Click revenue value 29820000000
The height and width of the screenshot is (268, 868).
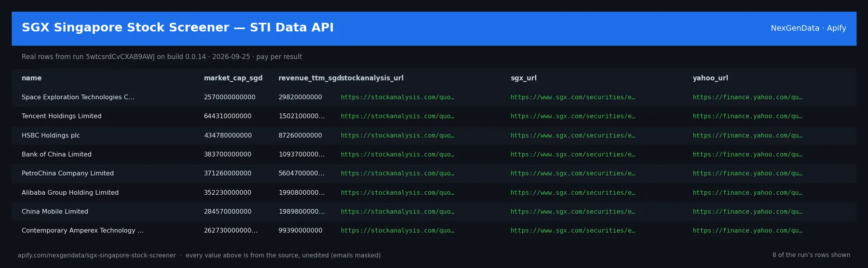coord(300,97)
